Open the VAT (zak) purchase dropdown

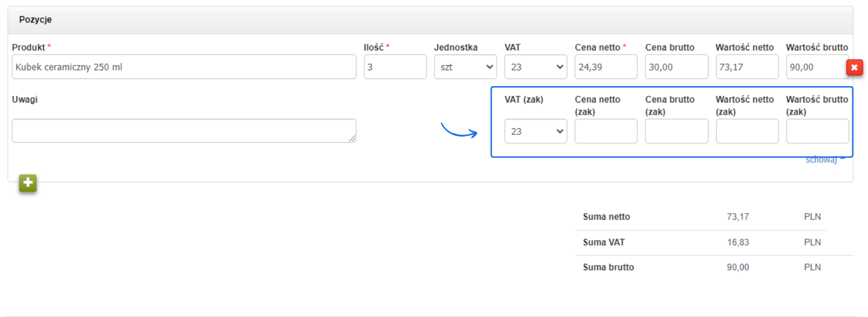tap(535, 131)
